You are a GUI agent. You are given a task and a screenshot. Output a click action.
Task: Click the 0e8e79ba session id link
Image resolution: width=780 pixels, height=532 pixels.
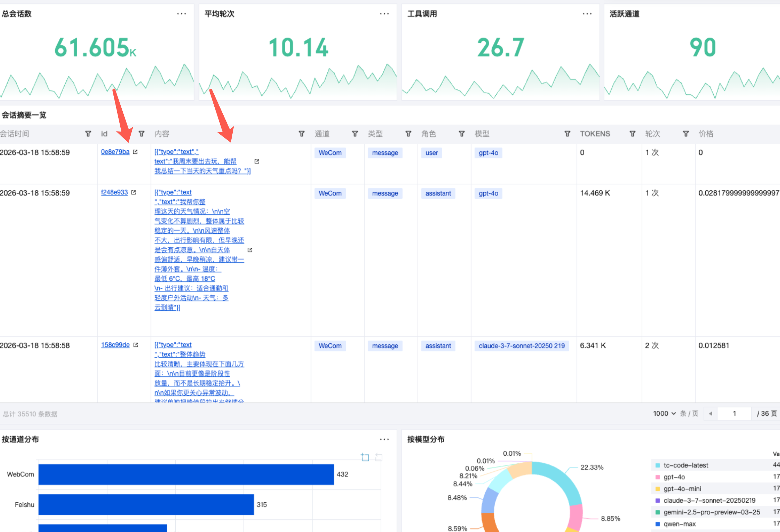(115, 152)
